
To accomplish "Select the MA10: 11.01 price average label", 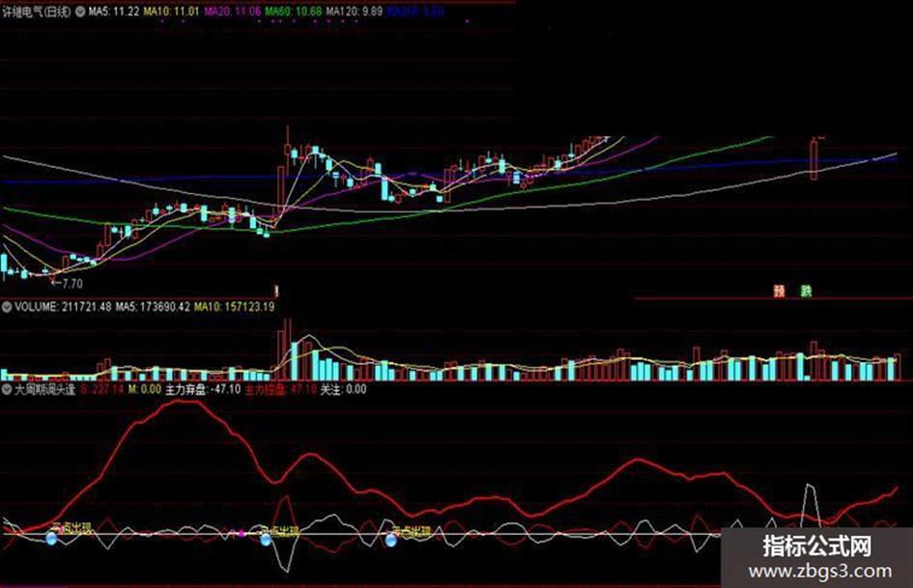I will pos(171,11).
